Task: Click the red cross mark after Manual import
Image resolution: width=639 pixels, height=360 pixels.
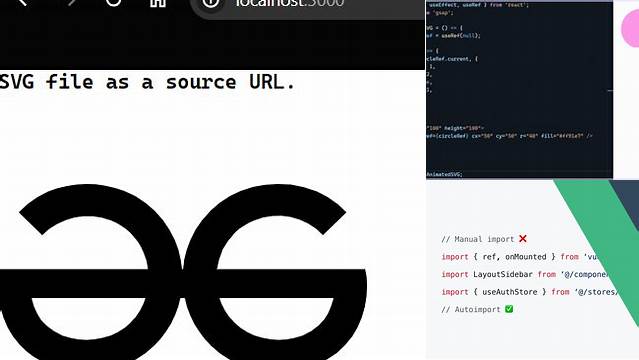Action: pyautogui.click(x=523, y=239)
